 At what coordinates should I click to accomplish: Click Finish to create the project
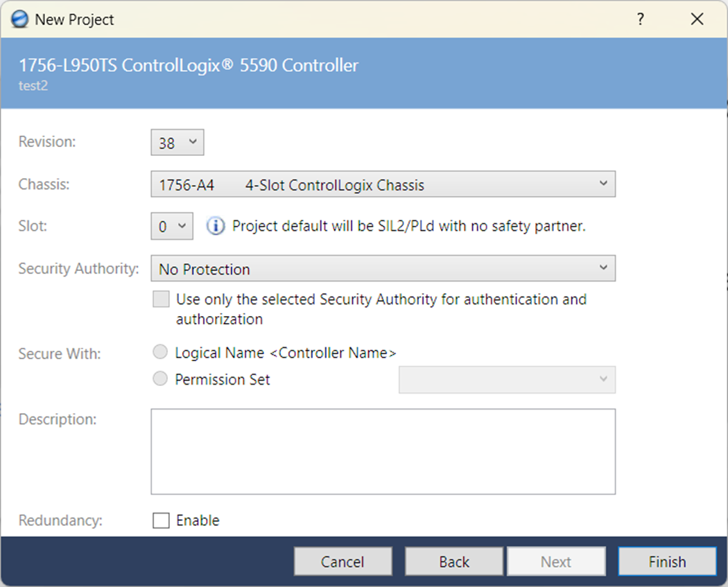[666, 561]
